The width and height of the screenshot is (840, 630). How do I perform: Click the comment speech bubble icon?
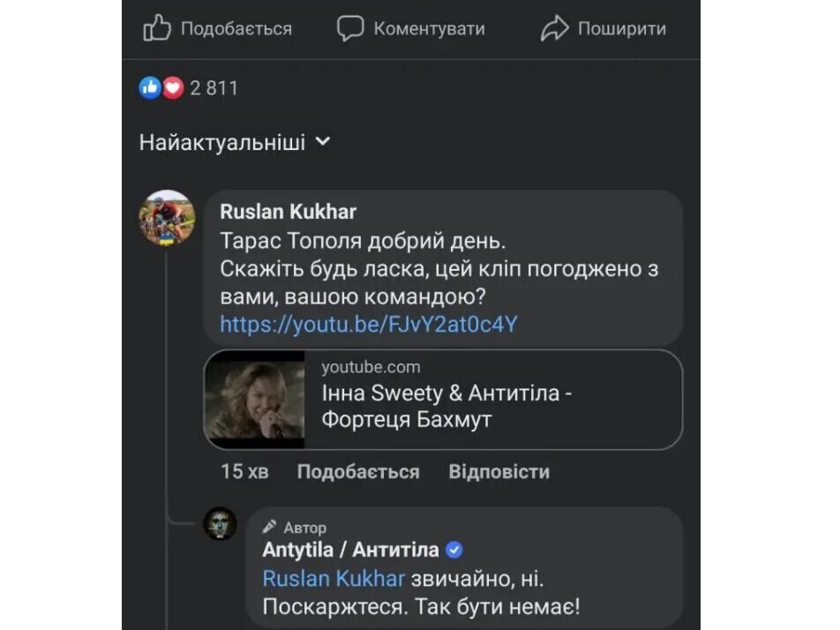[x=350, y=29]
